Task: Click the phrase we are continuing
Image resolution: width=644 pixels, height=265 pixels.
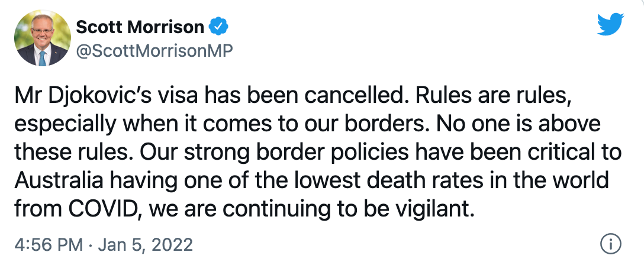Action: tap(226, 209)
